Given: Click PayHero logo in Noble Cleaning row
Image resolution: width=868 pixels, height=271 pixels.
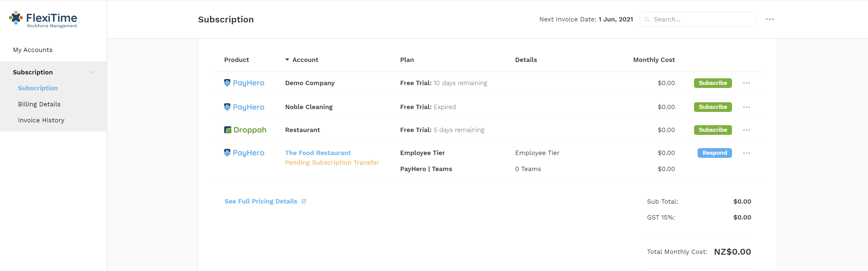Looking at the screenshot, I should [x=244, y=107].
